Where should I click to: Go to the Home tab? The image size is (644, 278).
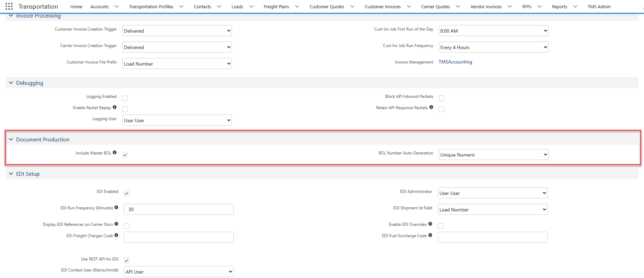tap(76, 7)
